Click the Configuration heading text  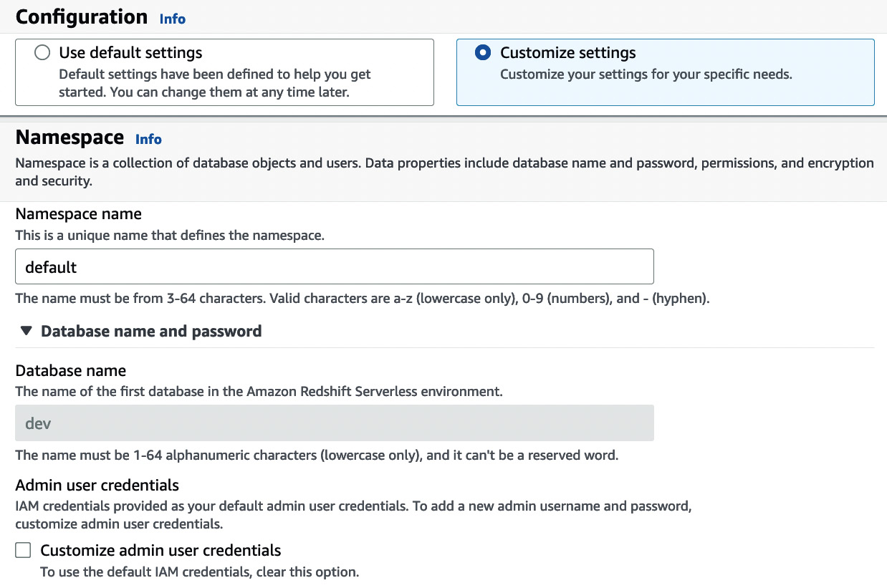click(x=82, y=17)
